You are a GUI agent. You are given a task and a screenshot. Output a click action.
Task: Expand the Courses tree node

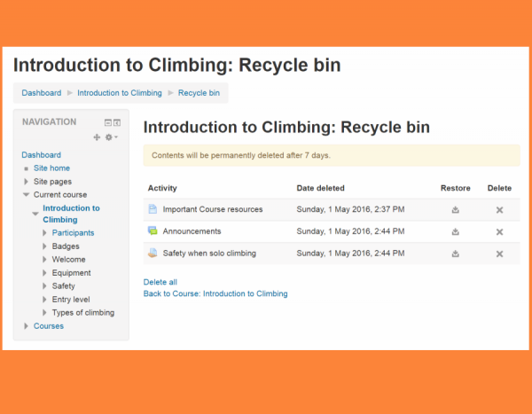click(27, 326)
